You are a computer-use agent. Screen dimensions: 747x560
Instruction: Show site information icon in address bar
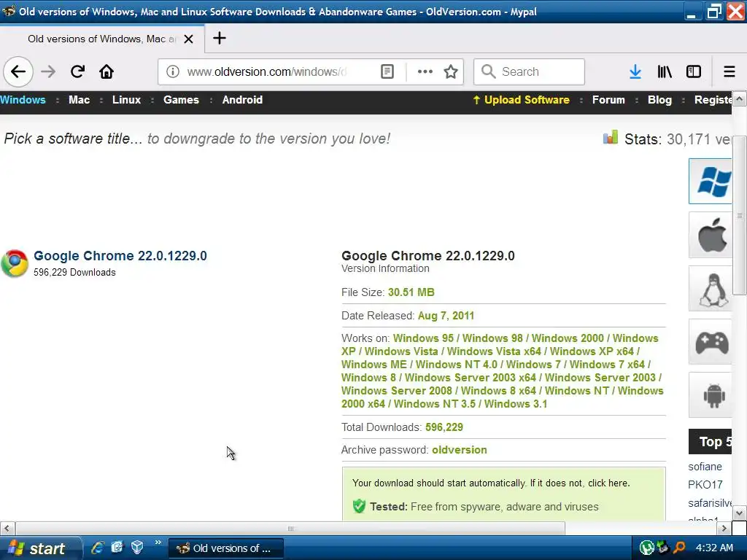pyautogui.click(x=172, y=72)
